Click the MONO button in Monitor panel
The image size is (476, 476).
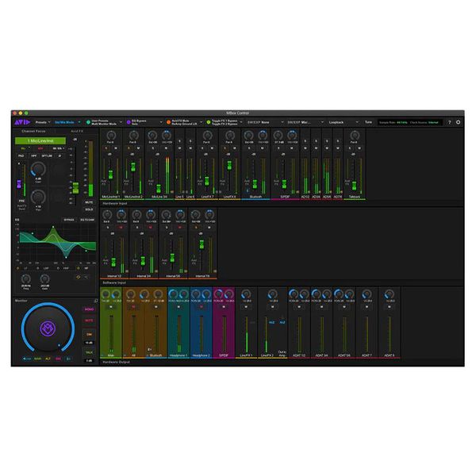[x=89, y=309]
